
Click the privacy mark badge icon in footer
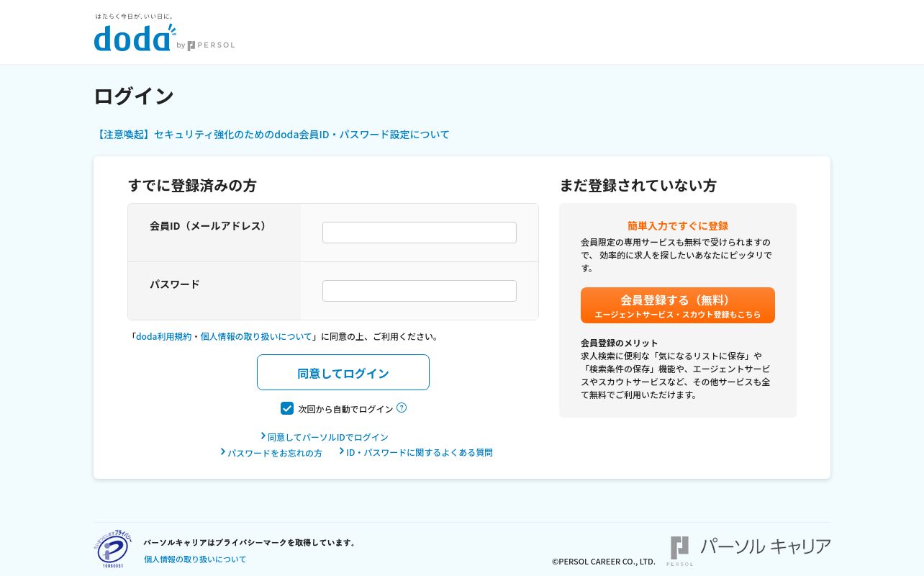tap(113, 550)
